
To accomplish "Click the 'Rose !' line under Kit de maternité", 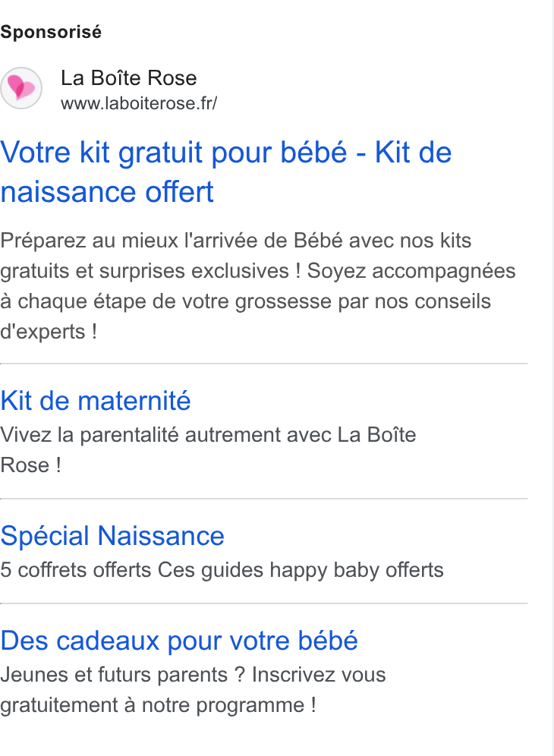I will click(31, 465).
